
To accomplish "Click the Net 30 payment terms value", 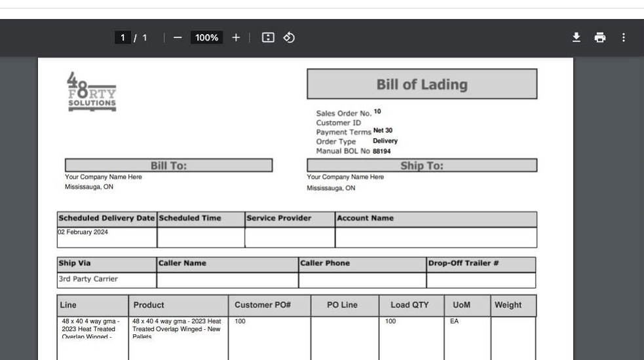I will tap(383, 130).
